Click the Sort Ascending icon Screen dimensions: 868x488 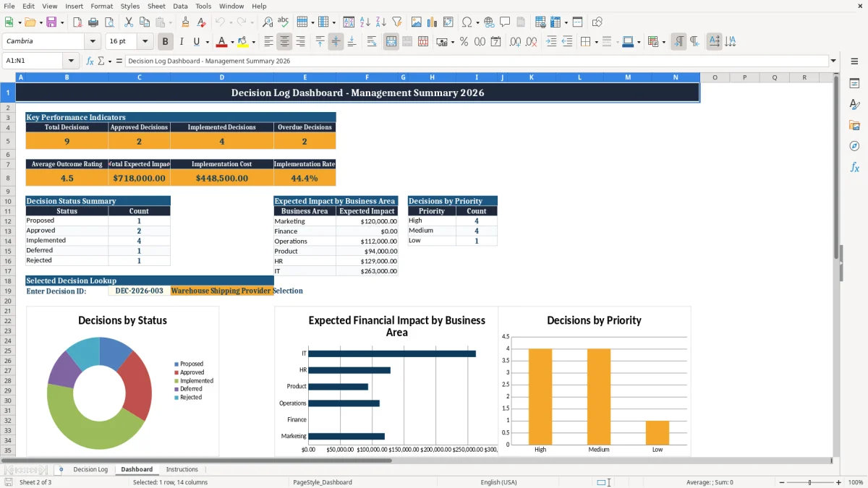(x=365, y=22)
